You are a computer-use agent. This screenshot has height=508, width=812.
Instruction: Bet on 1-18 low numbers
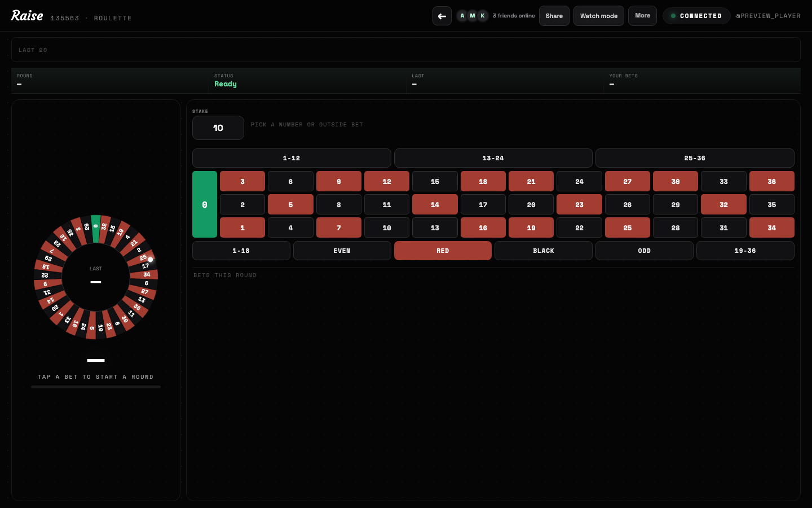241,251
